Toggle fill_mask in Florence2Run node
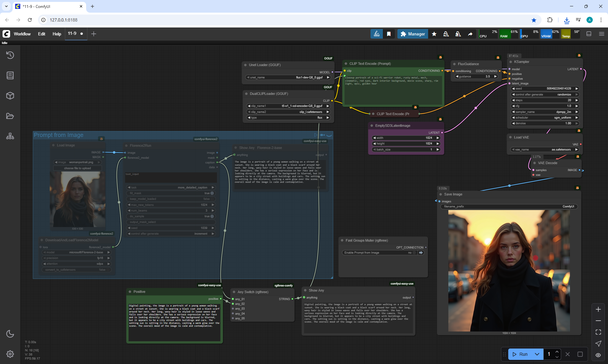Viewport: 608px width, 364px height. point(212,193)
